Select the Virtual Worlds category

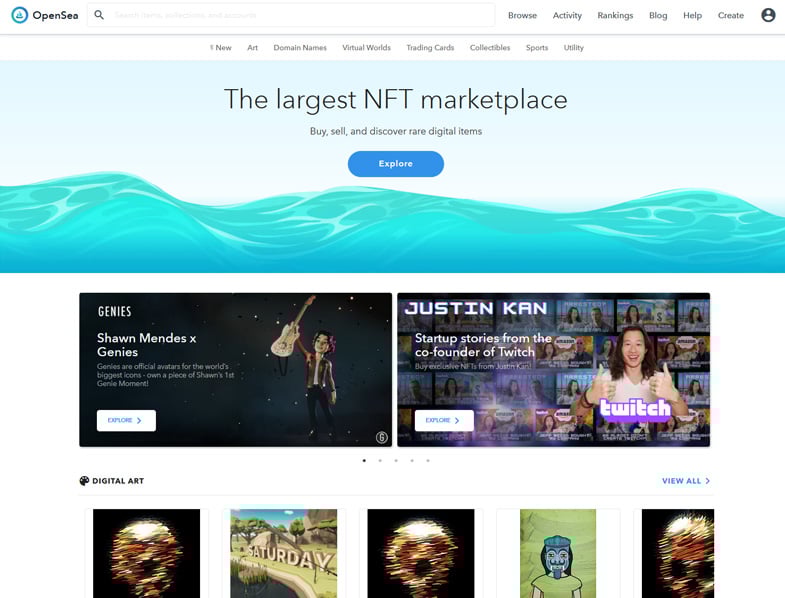click(366, 48)
